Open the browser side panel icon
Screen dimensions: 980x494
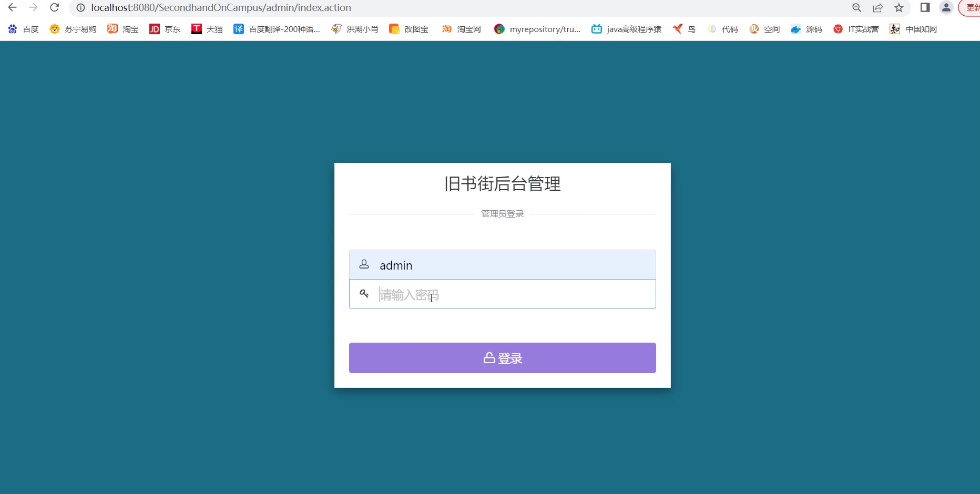tap(925, 7)
